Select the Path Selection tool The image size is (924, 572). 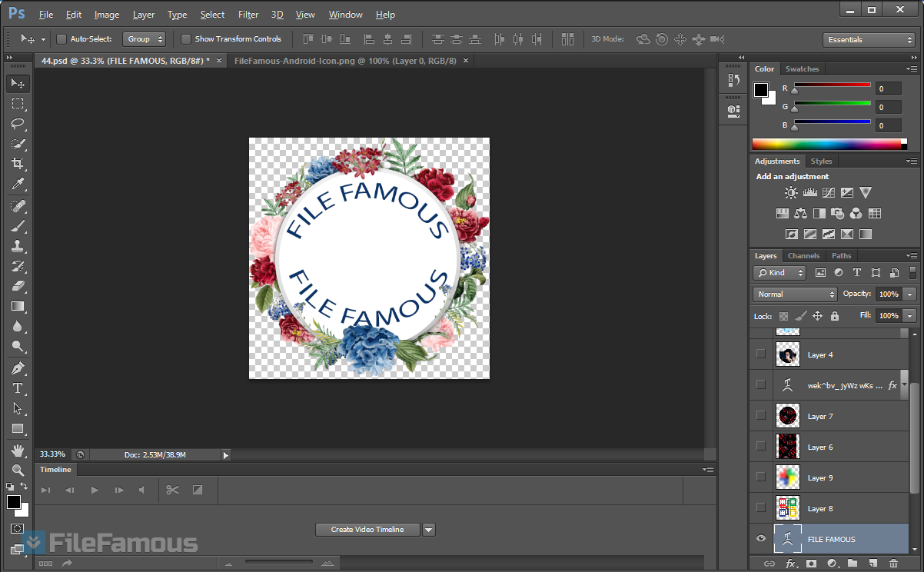[x=18, y=408]
